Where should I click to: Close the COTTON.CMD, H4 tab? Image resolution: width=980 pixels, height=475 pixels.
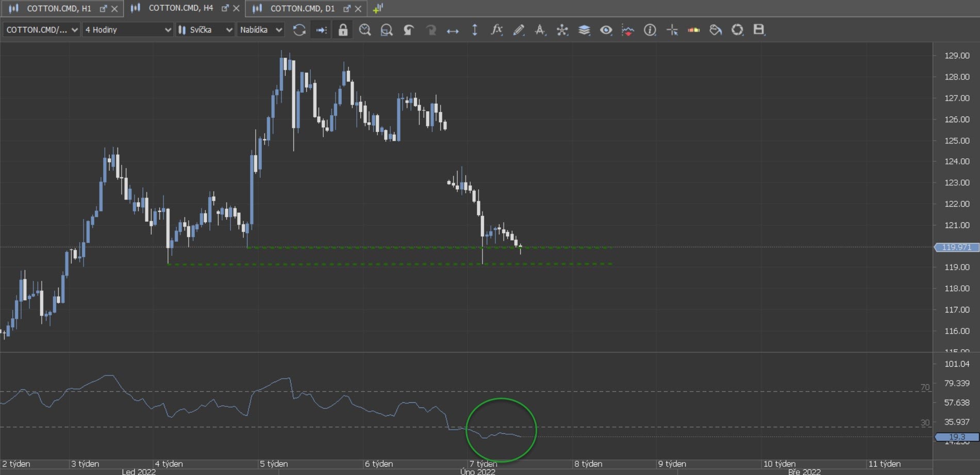coord(236,9)
